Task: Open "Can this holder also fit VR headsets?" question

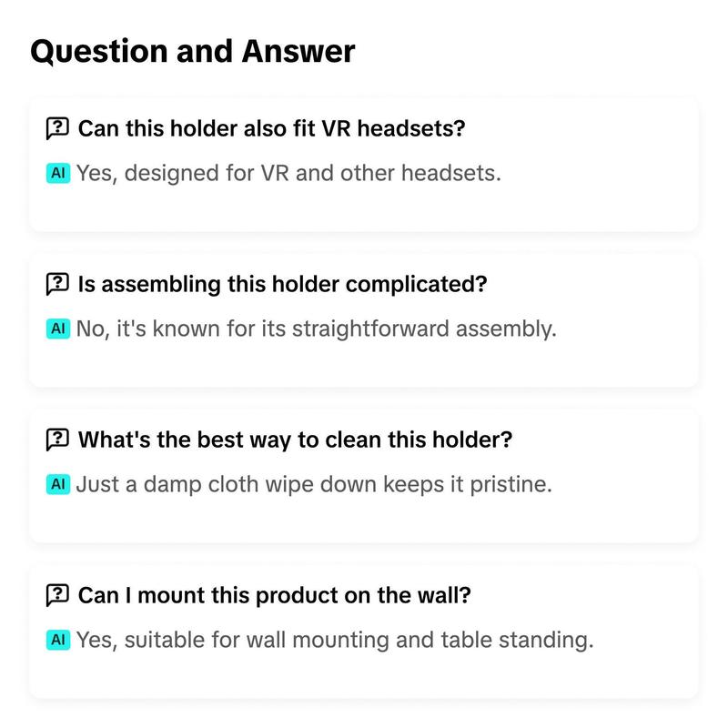Action: 271,128
